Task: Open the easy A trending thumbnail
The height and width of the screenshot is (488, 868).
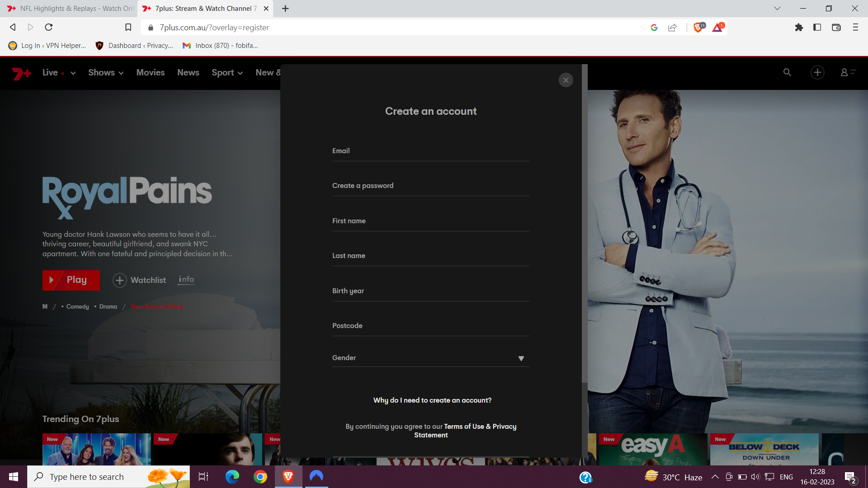Action: pos(653,449)
